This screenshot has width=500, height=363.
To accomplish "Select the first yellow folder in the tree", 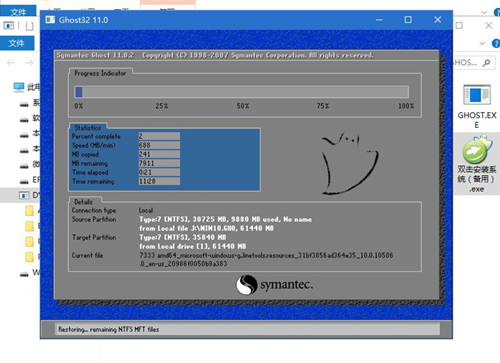I will pyautogui.click(x=30, y=211).
